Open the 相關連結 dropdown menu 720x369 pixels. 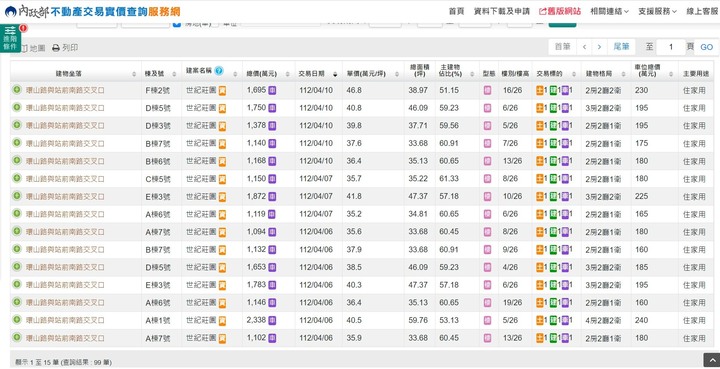coord(609,11)
